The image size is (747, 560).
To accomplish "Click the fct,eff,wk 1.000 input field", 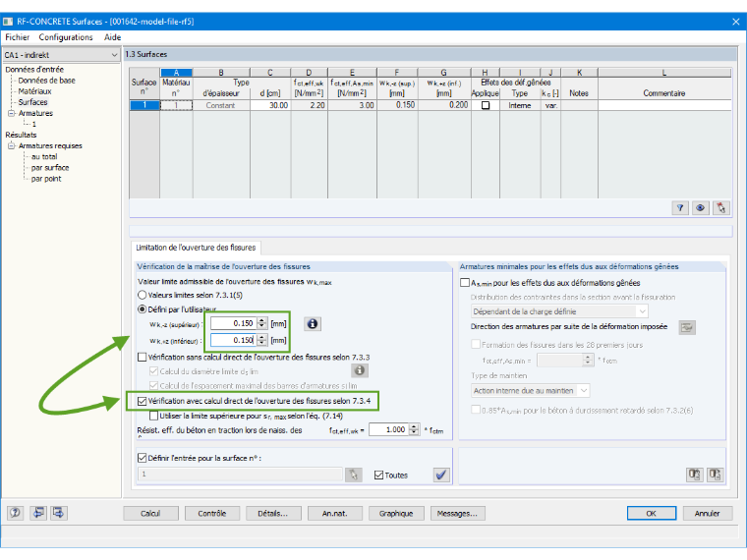I will [x=389, y=429].
